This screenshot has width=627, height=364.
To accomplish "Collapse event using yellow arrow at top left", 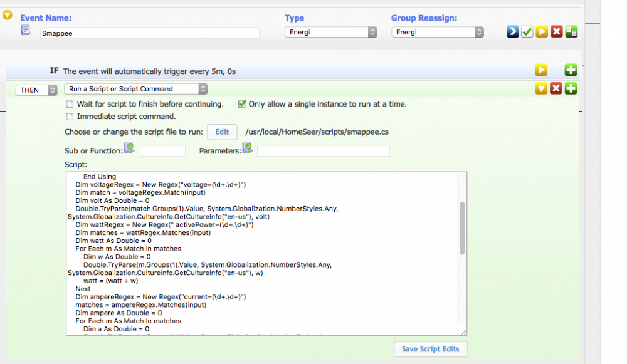I will (x=8, y=15).
